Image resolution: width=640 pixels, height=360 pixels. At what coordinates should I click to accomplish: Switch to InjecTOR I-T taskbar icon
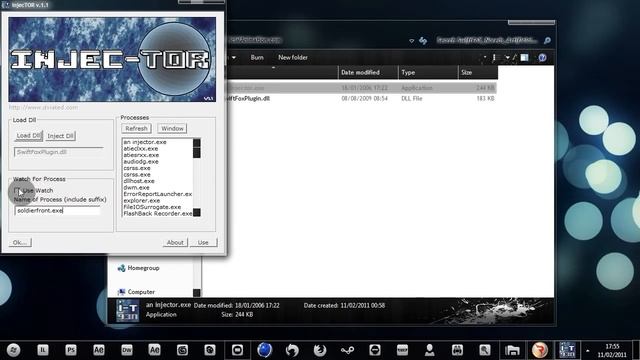[567, 350]
